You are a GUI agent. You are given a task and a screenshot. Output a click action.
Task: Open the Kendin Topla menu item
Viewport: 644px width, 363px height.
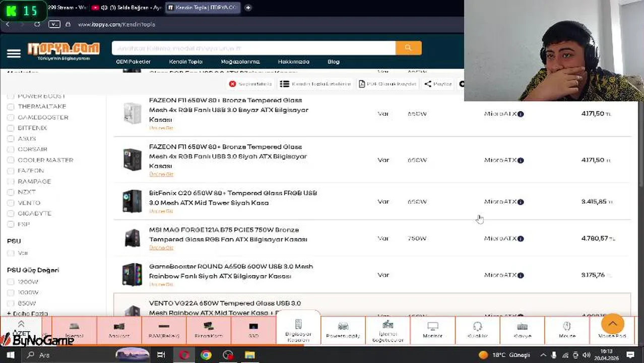click(x=185, y=62)
